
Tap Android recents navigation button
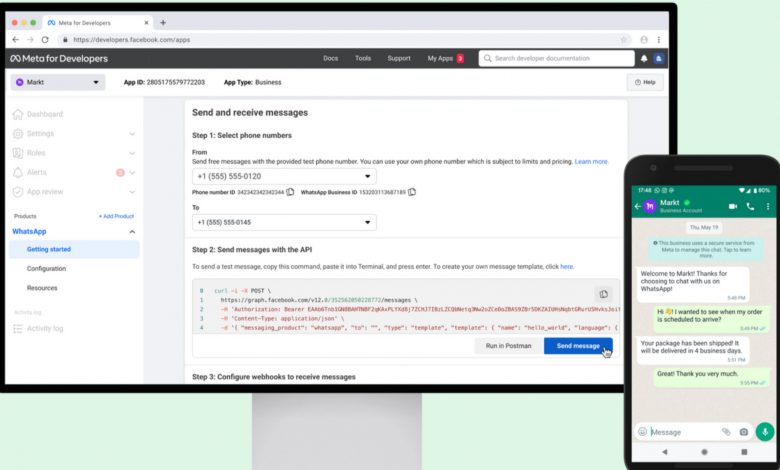(x=744, y=452)
